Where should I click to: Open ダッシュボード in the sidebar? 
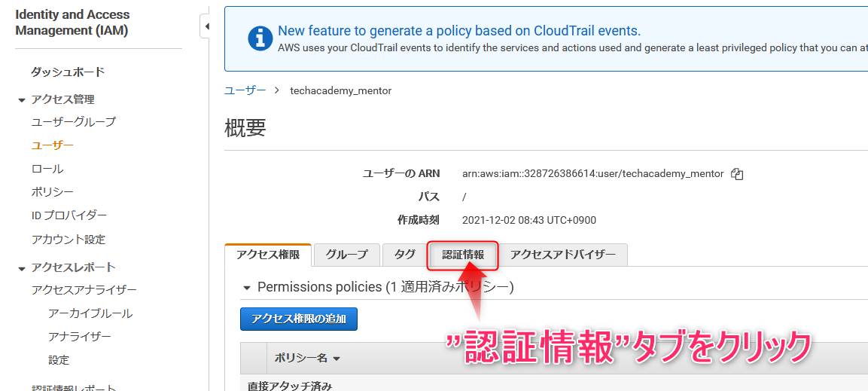tap(68, 72)
